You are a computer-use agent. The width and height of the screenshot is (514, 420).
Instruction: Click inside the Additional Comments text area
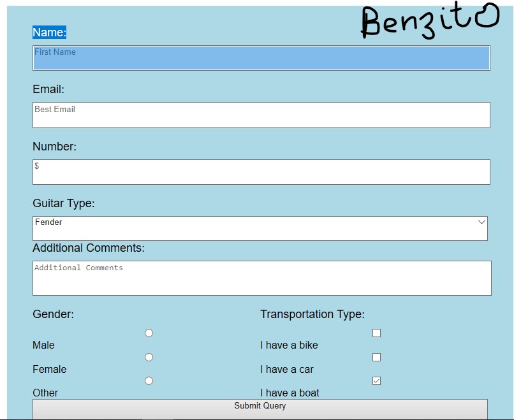[x=261, y=278]
